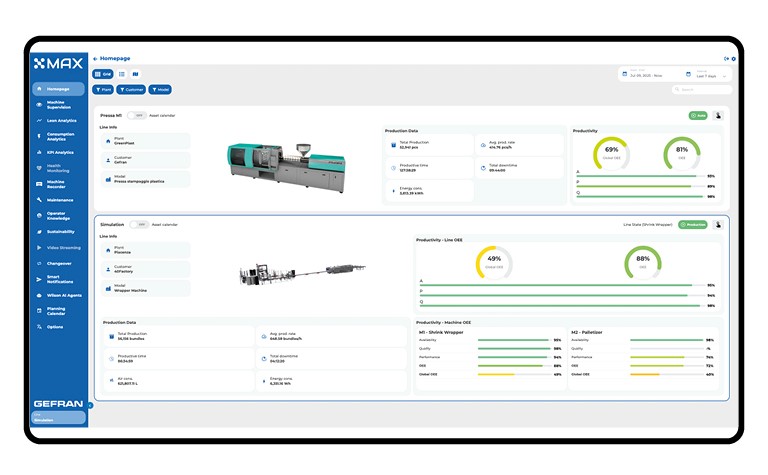The width and height of the screenshot is (768, 475).
Task: Switch to list view icon
Action: pos(121,74)
